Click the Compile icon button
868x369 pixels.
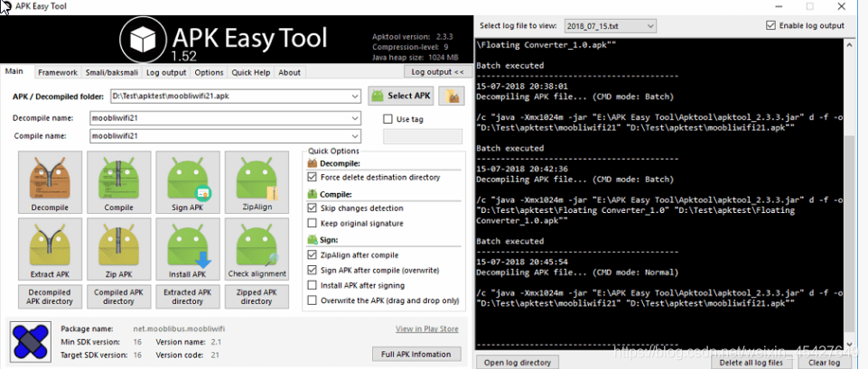(x=118, y=182)
